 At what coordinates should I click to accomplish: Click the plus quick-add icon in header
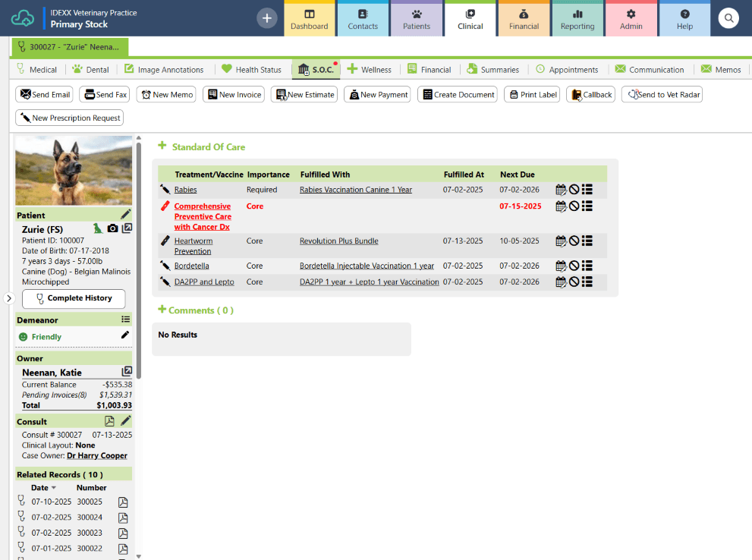(266, 18)
